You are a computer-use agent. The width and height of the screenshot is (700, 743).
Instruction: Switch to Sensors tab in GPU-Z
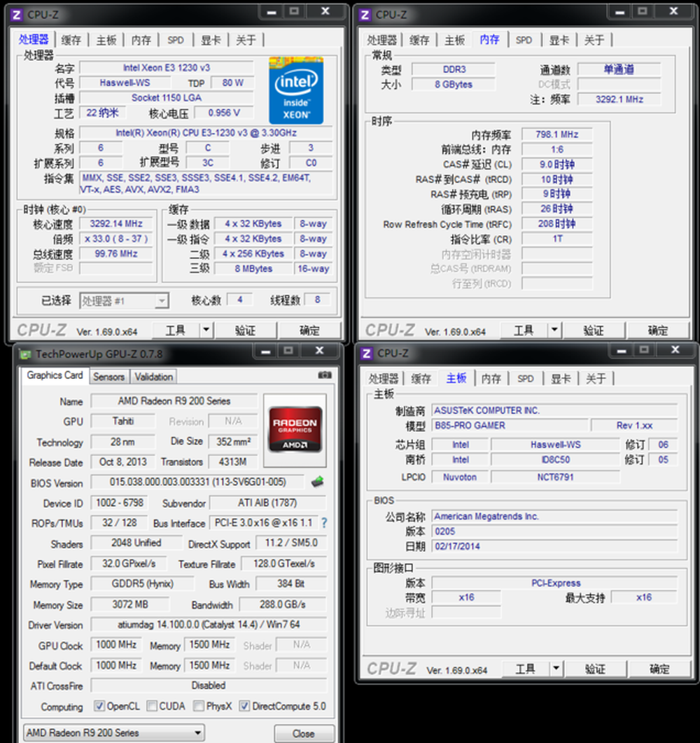coord(109,377)
